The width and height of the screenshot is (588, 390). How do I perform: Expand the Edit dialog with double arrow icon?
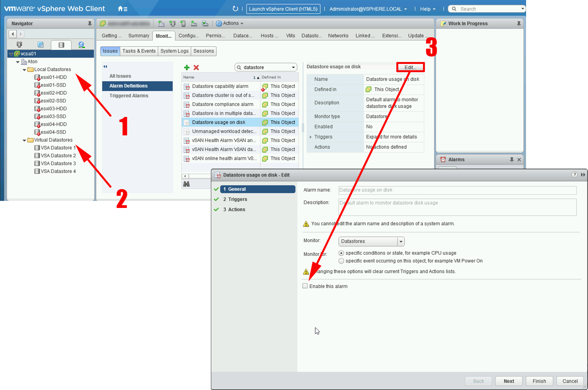click(583, 175)
